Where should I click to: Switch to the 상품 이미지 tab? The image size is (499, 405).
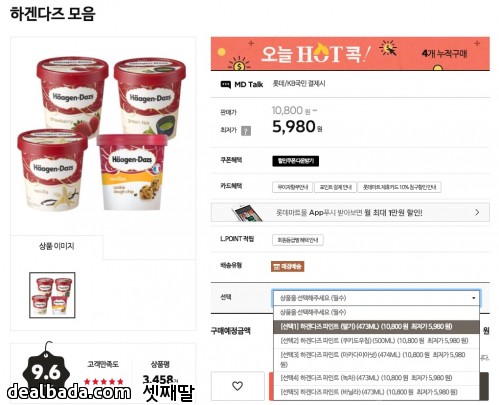[57, 246]
